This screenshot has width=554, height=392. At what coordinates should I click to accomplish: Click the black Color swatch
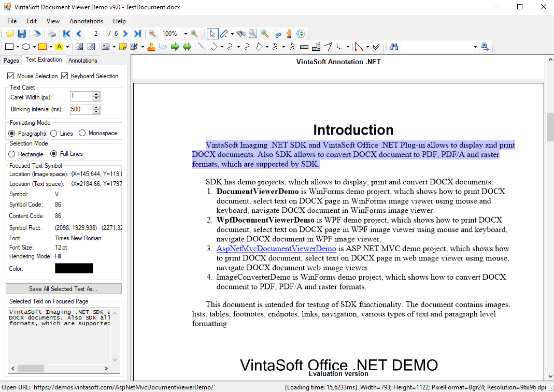pyautogui.click(x=74, y=268)
